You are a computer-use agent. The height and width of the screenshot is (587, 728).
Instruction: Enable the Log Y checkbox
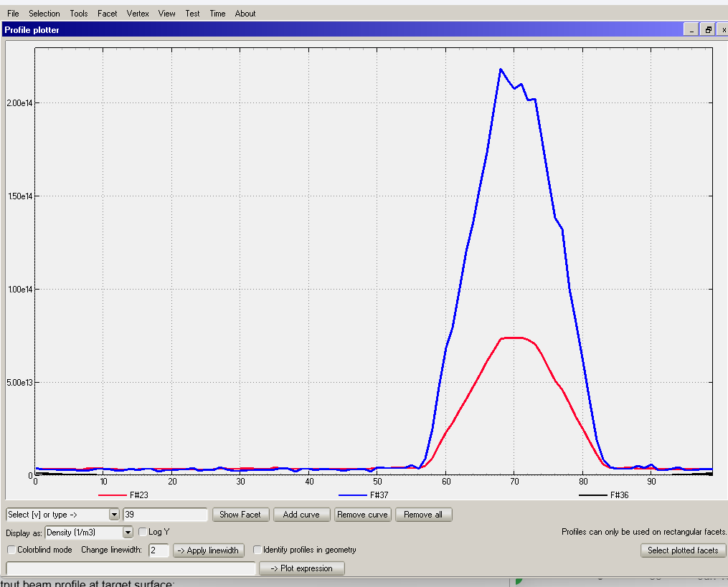143,533
